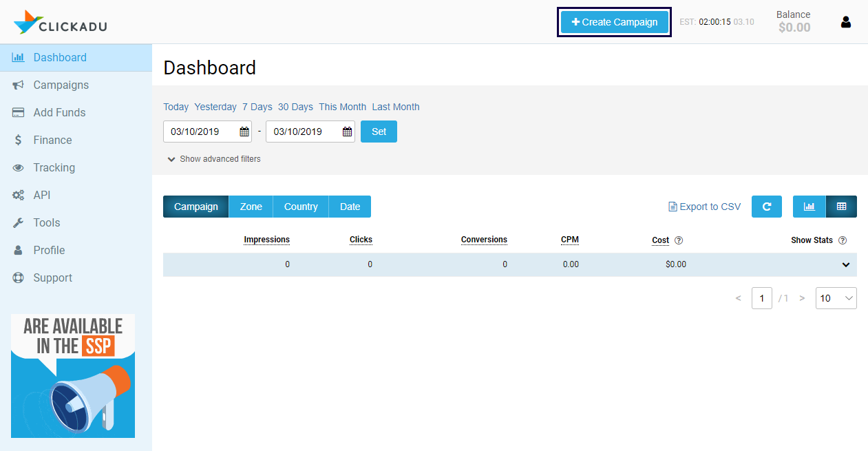Click the Clickadu logo
The width and height of the screenshot is (868, 451).
[x=61, y=22]
